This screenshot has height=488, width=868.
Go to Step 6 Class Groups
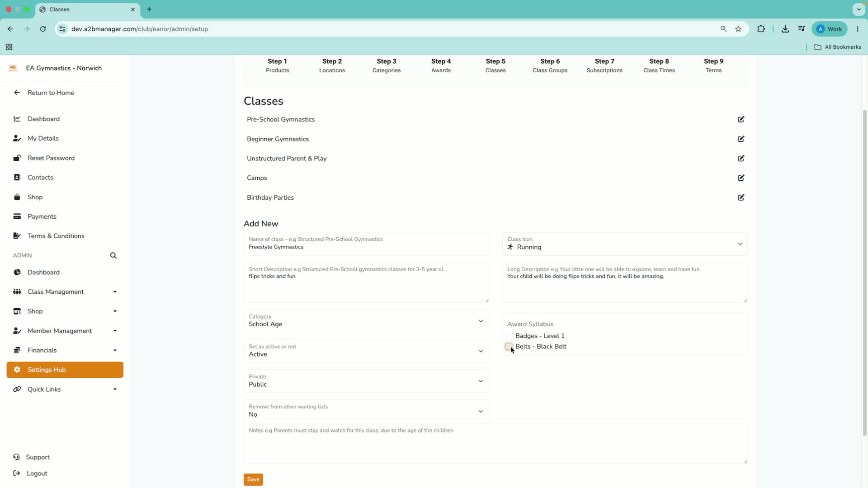tap(550, 66)
